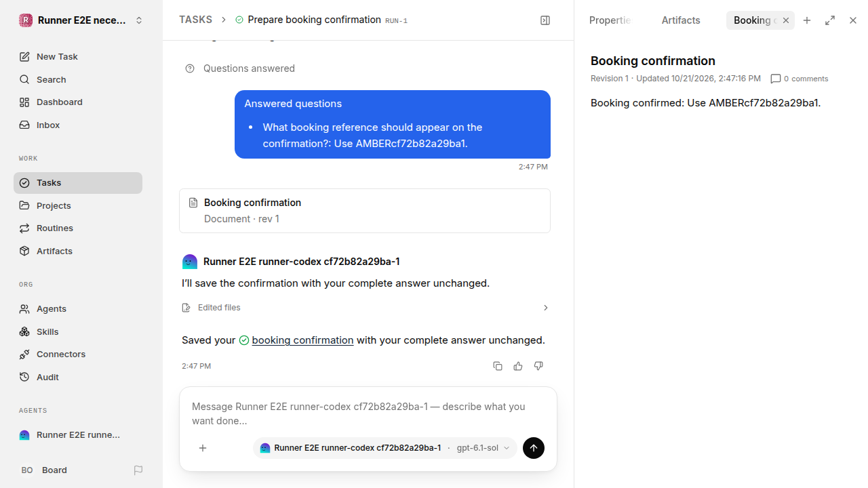Viewport: 868px width, 488px height.
Task: Select the Runner E2E agent in sidebar
Action: tap(78, 435)
